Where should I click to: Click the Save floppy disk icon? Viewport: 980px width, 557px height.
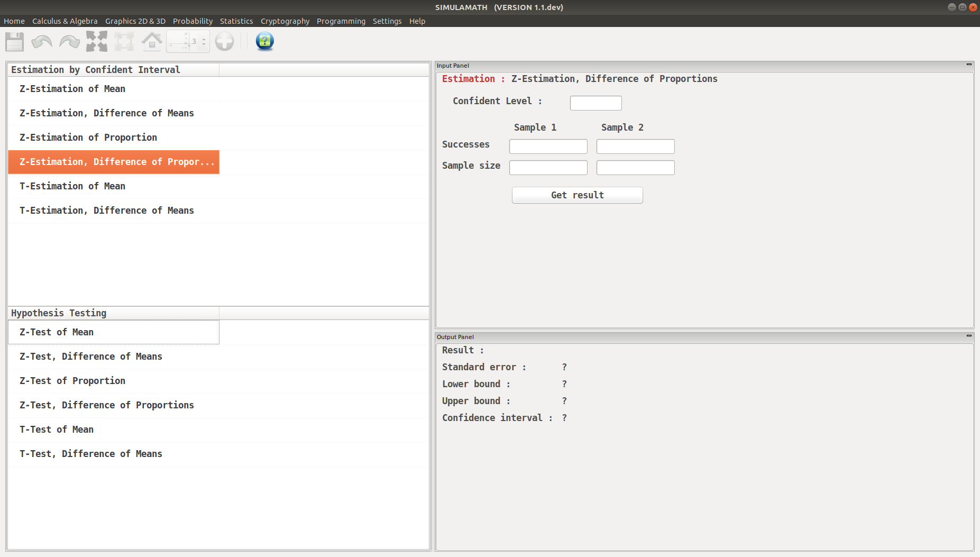pyautogui.click(x=14, y=41)
